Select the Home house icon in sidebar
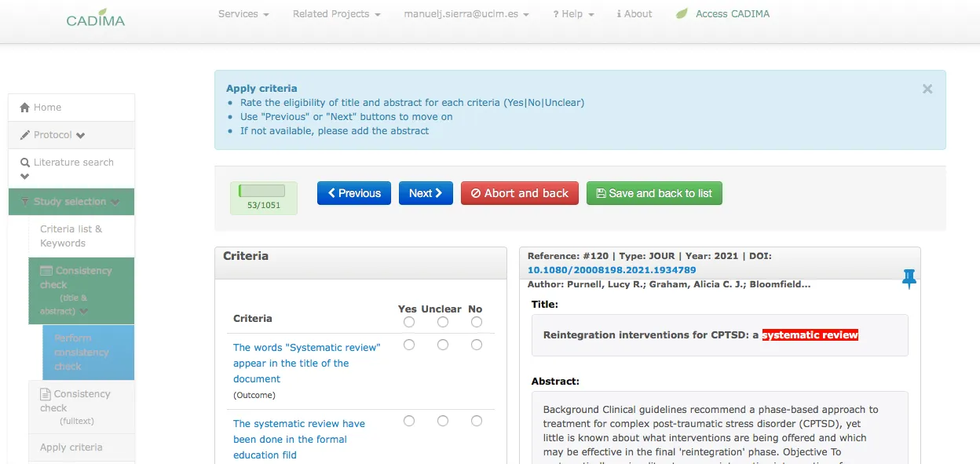980x464 pixels. click(x=24, y=107)
